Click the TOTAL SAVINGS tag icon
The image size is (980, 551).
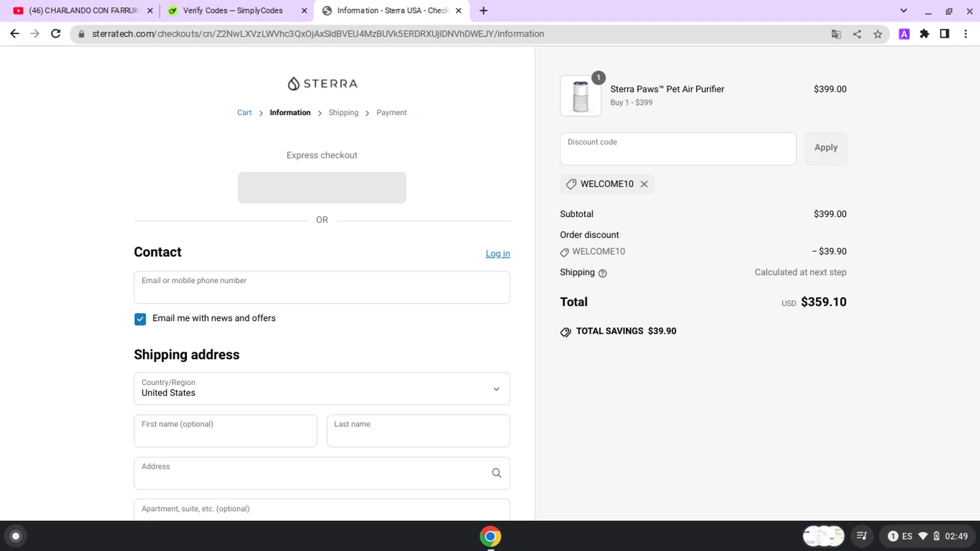[x=566, y=332]
